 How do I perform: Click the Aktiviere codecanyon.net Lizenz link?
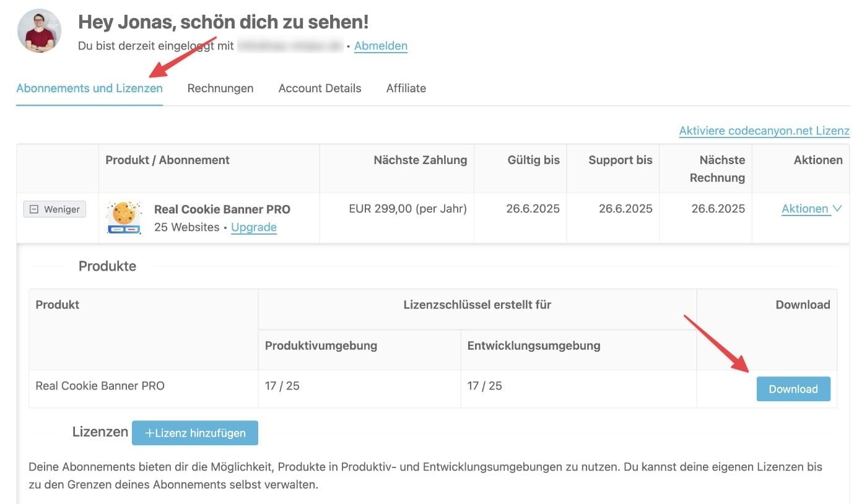click(x=764, y=131)
